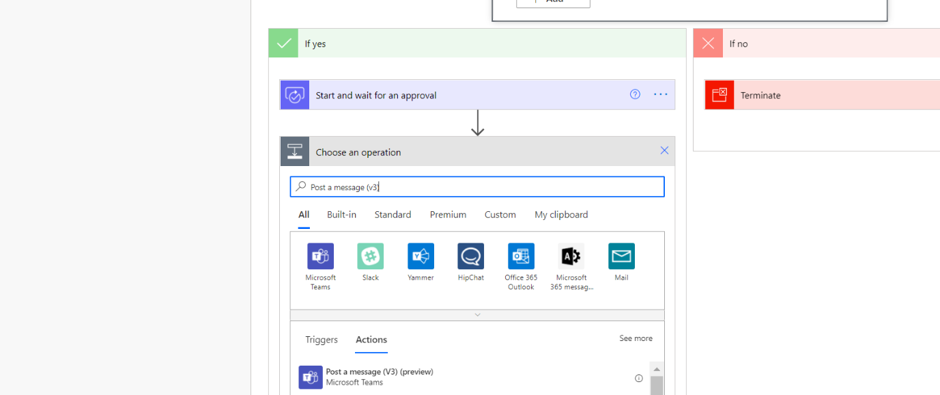The image size is (940, 395).
Task: Click the See more link
Action: [635, 339]
